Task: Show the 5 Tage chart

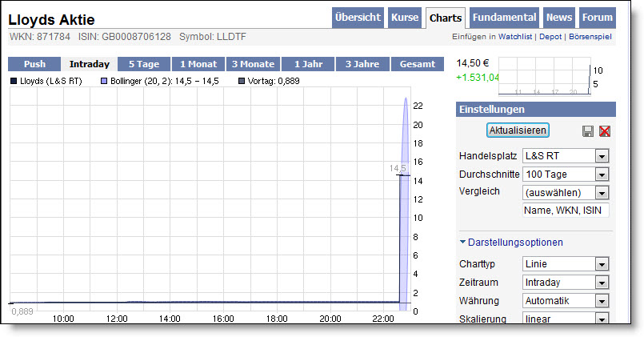Action: [144, 64]
